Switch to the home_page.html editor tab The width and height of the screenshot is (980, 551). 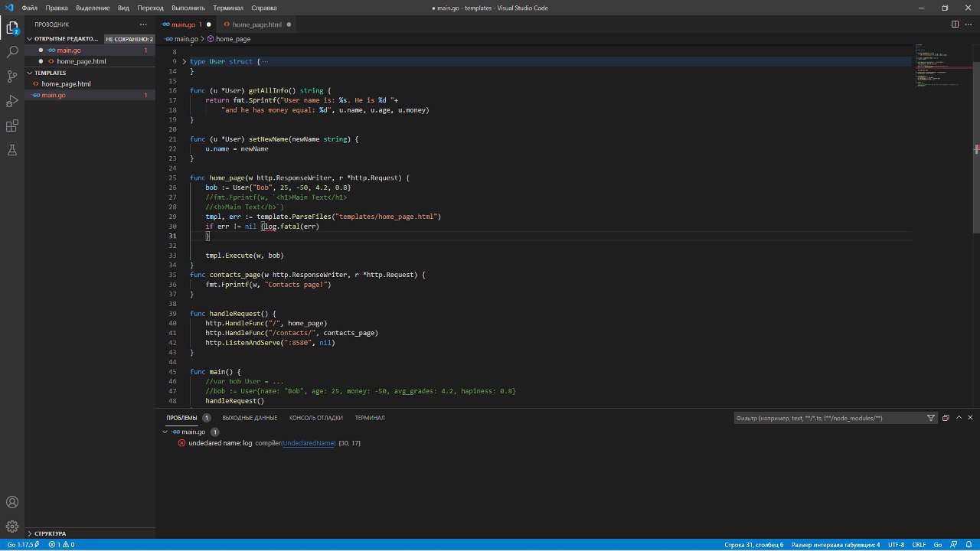click(256, 24)
